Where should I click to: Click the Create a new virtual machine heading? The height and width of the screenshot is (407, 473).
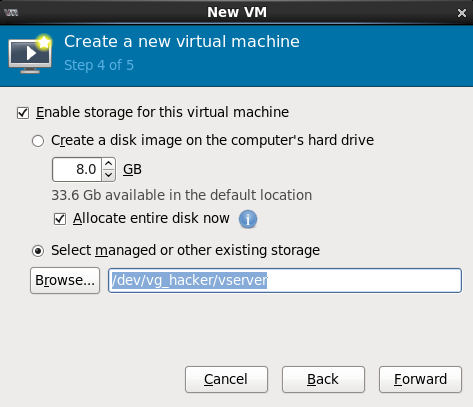pos(182,42)
